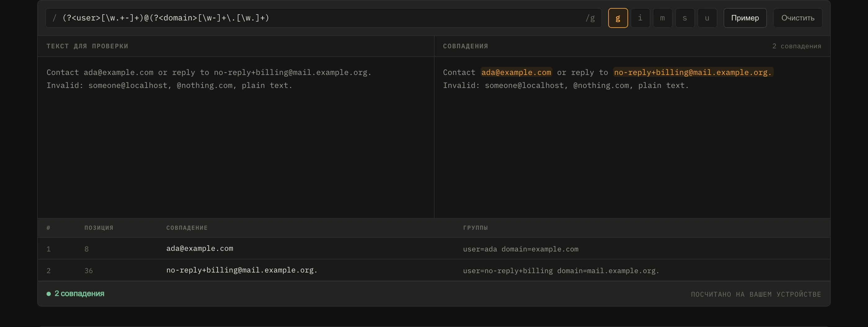Click 'ПОСЧИТАНО НА ВАШЕМ УСТРОЙСТВЕ' footer text
868x327 pixels.
(x=756, y=294)
